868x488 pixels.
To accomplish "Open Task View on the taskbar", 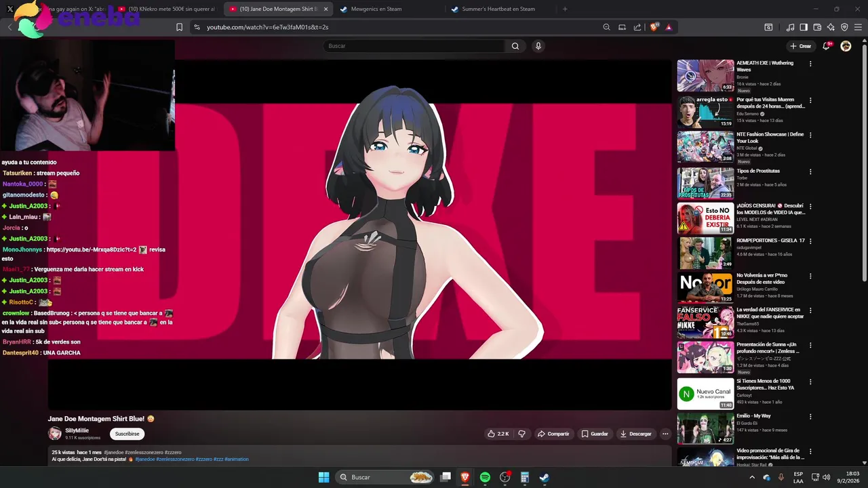I will click(x=446, y=477).
